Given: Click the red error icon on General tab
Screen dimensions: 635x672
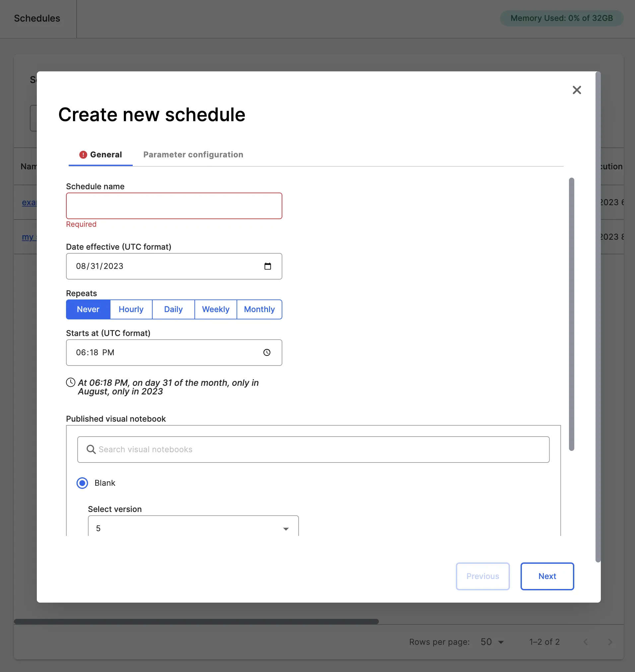Looking at the screenshot, I should pyautogui.click(x=83, y=155).
